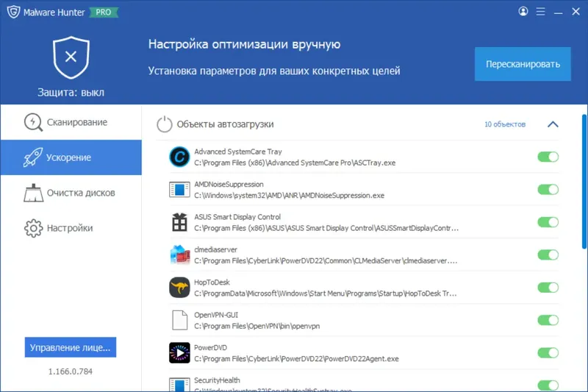Viewport: 588px width, 392px height.
Task: Click the large protection-off shield icon
Action: pyautogui.click(x=71, y=57)
